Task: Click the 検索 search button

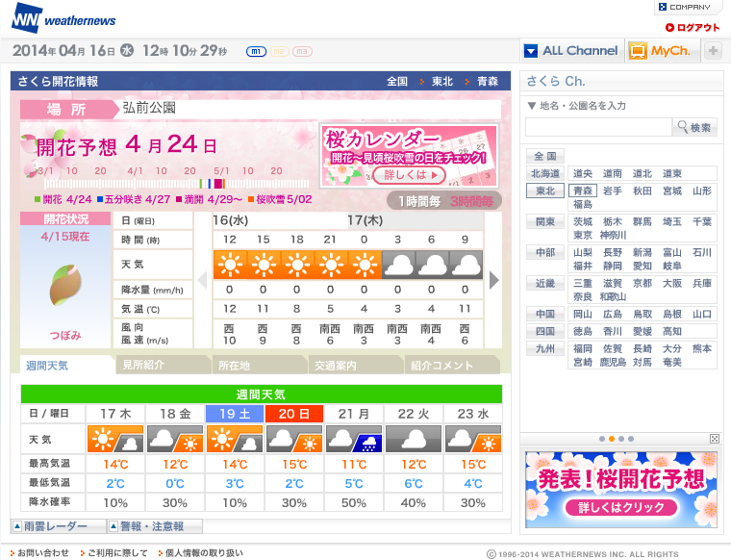Action: 694,127
